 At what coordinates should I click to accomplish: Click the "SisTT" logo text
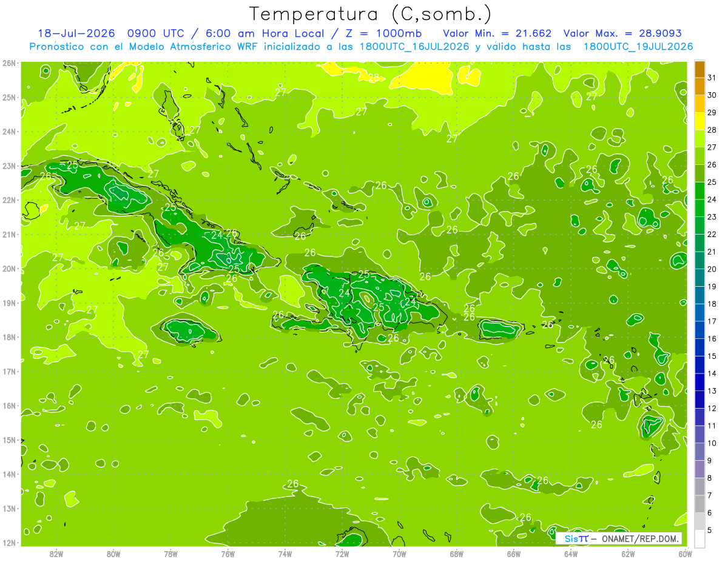pos(576,538)
